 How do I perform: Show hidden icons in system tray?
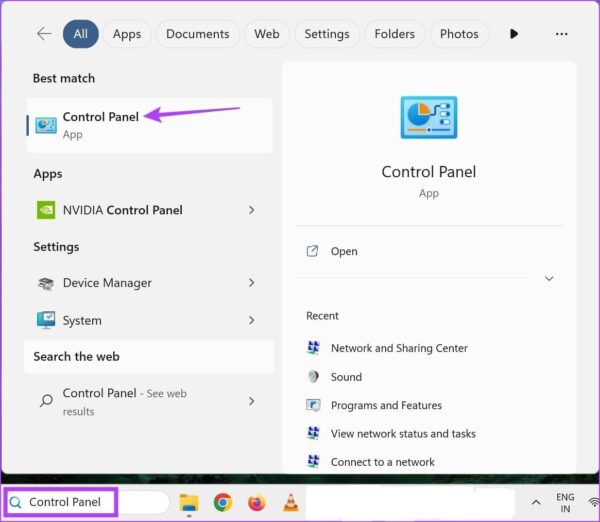[536, 502]
